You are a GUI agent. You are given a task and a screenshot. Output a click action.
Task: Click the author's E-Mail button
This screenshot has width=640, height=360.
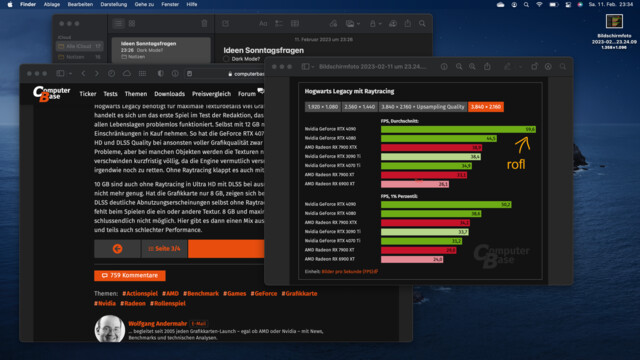(199, 324)
